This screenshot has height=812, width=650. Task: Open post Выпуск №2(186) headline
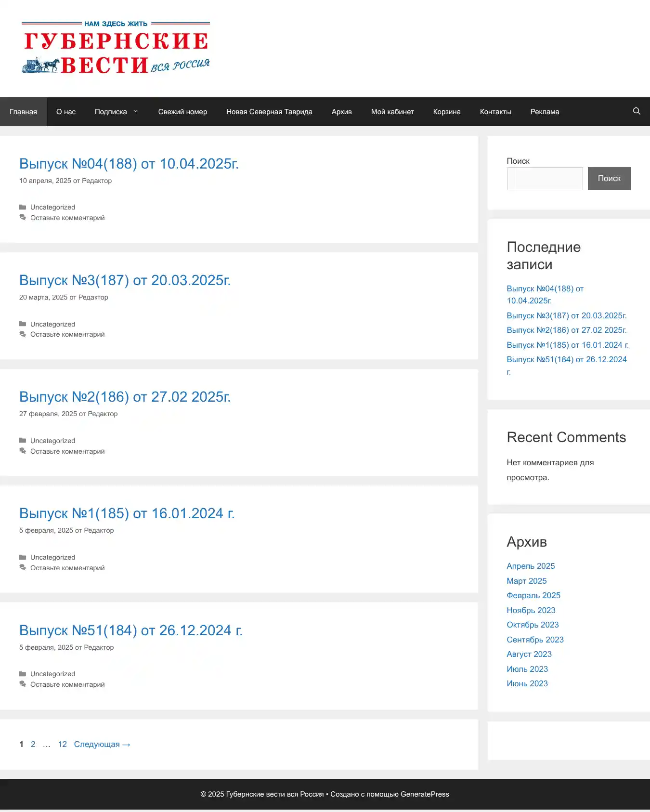coord(125,397)
